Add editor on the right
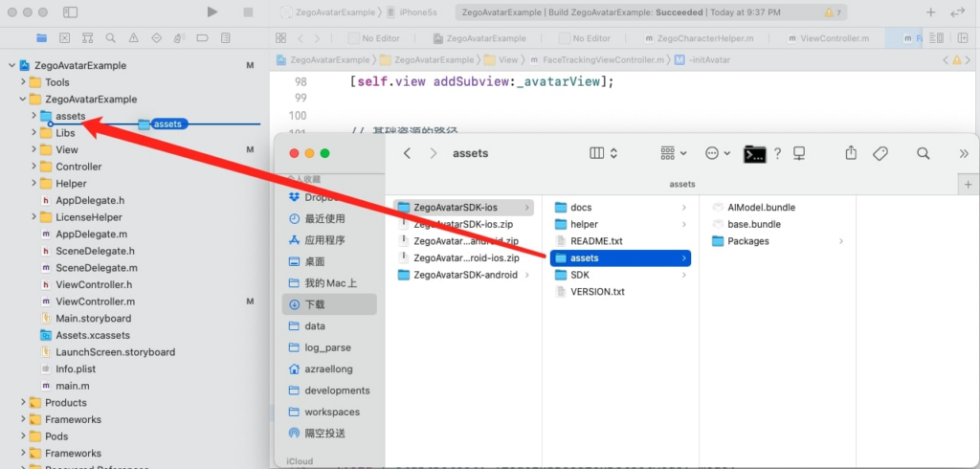 point(963,38)
